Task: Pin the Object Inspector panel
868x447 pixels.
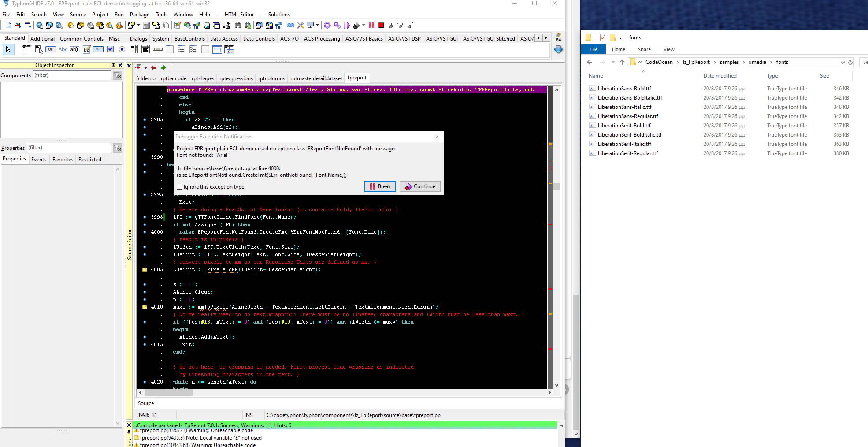Action: click(113, 65)
